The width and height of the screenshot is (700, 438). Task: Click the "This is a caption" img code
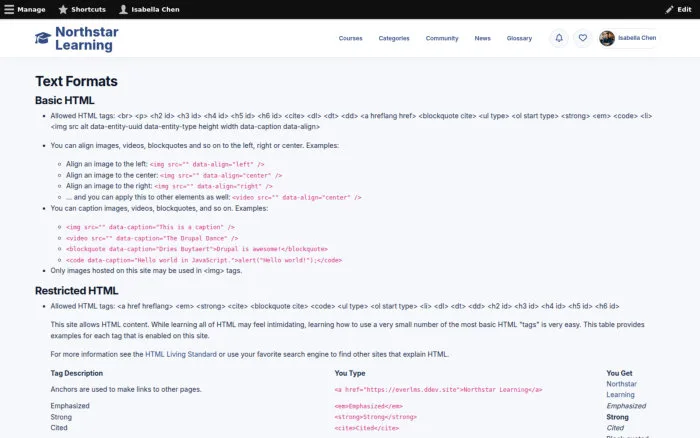[150, 227]
